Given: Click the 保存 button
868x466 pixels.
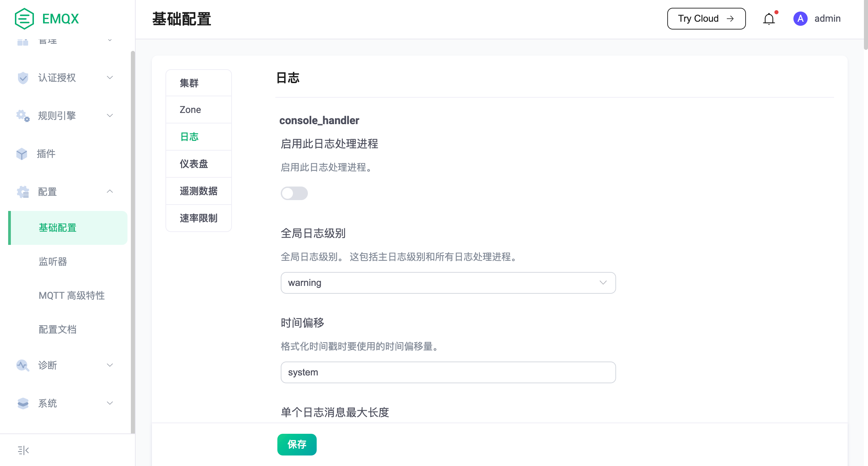Looking at the screenshot, I should pos(297,445).
